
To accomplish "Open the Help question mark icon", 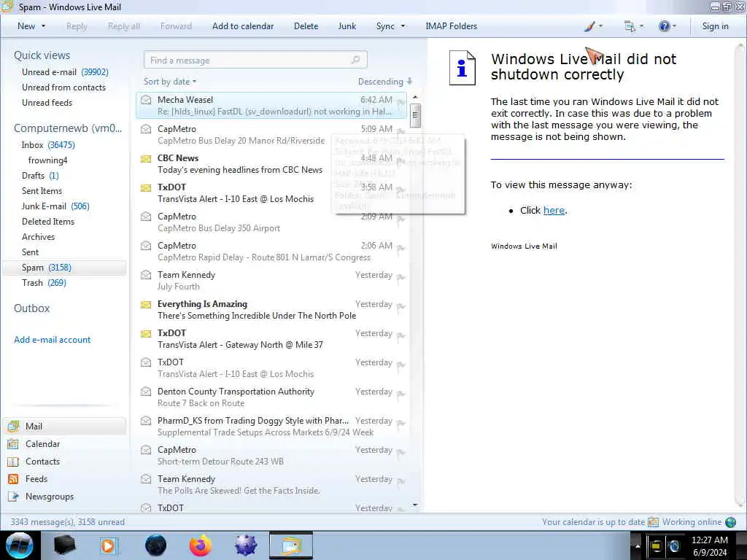I will [x=667, y=26].
